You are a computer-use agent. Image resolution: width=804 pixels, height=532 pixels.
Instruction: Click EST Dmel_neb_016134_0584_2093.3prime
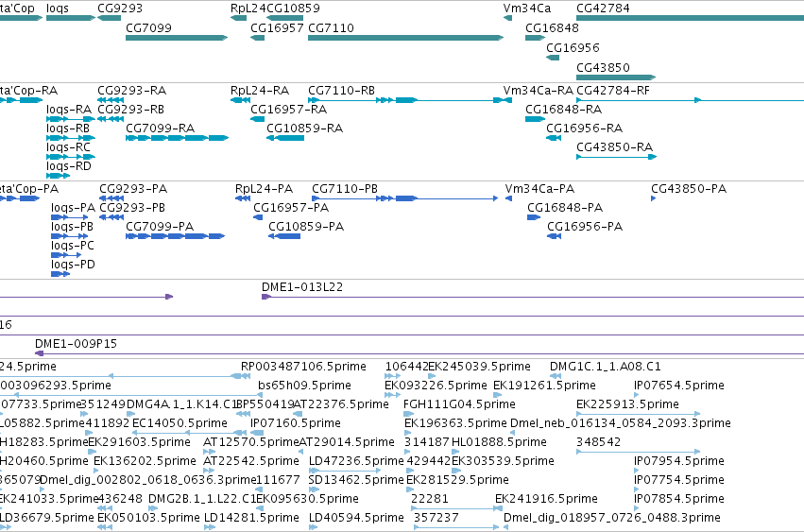pyautogui.click(x=621, y=423)
